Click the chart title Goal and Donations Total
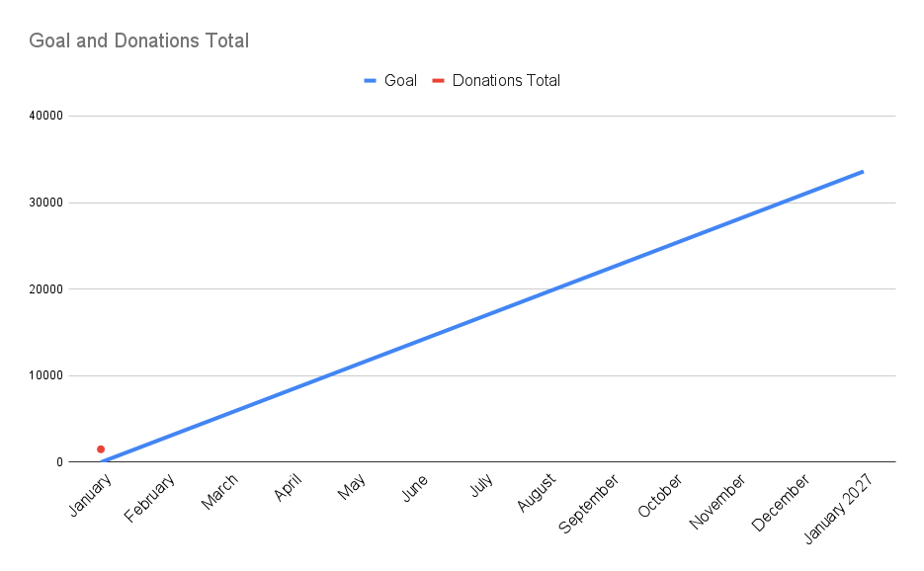The width and height of the screenshot is (924, 571). 138,41
